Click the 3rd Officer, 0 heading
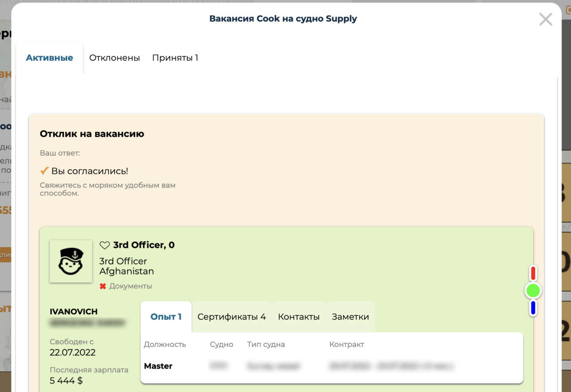Image resolution: width=571 pixels, height=392 pixels. pos(144,245)
